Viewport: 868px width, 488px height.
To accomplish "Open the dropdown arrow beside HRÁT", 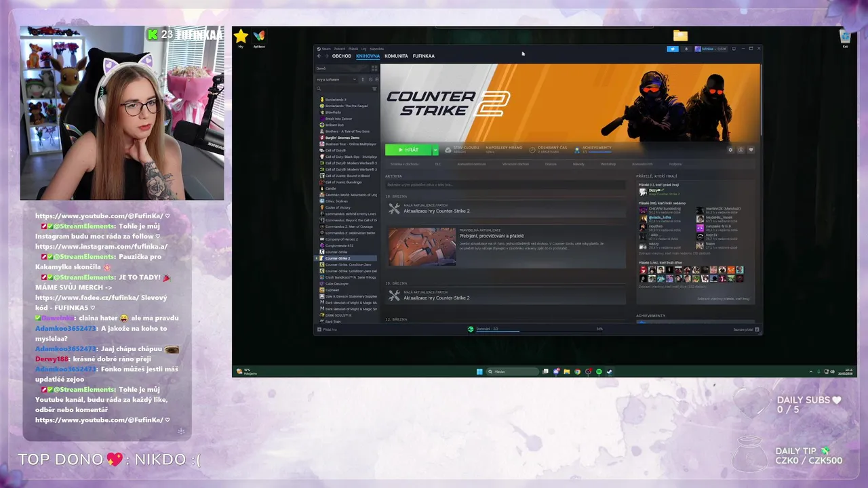I will 435,150.
